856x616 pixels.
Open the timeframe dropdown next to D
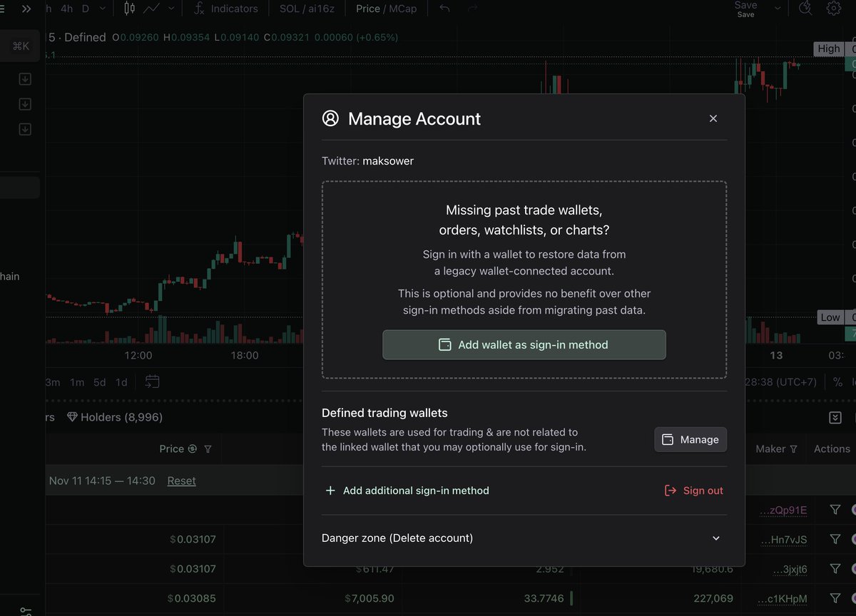point(102,9)
